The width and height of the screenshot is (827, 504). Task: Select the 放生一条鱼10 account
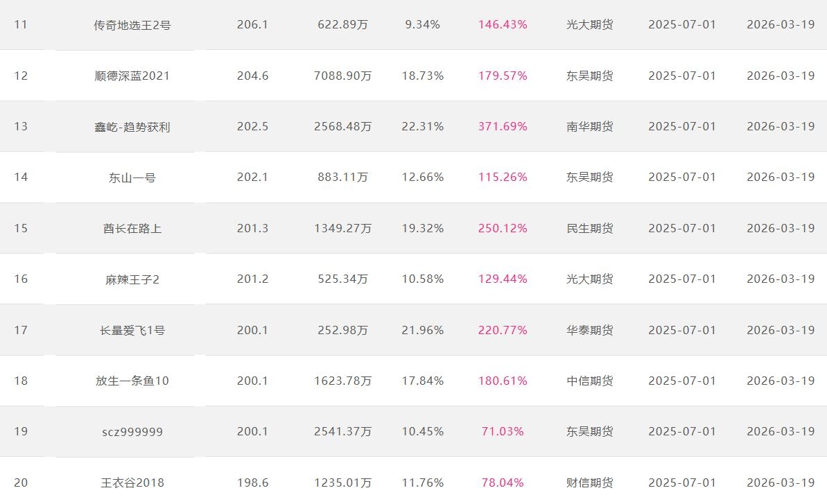[x=132, y=381]
